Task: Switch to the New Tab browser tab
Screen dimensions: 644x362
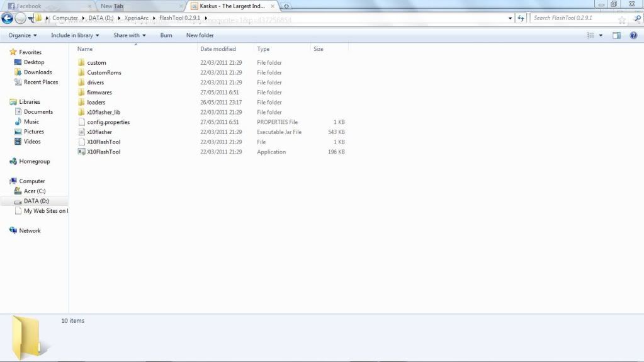Action: click(x=140, y=6)
